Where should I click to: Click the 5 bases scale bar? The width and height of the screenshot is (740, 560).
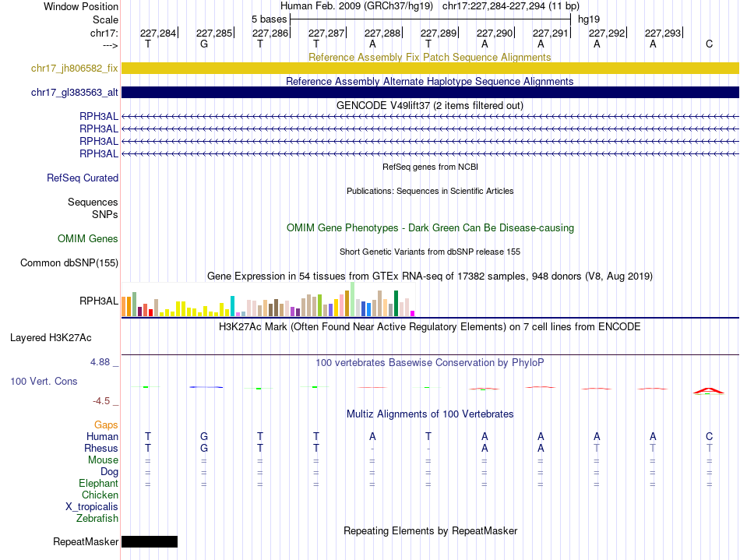[x=430, y=19]
